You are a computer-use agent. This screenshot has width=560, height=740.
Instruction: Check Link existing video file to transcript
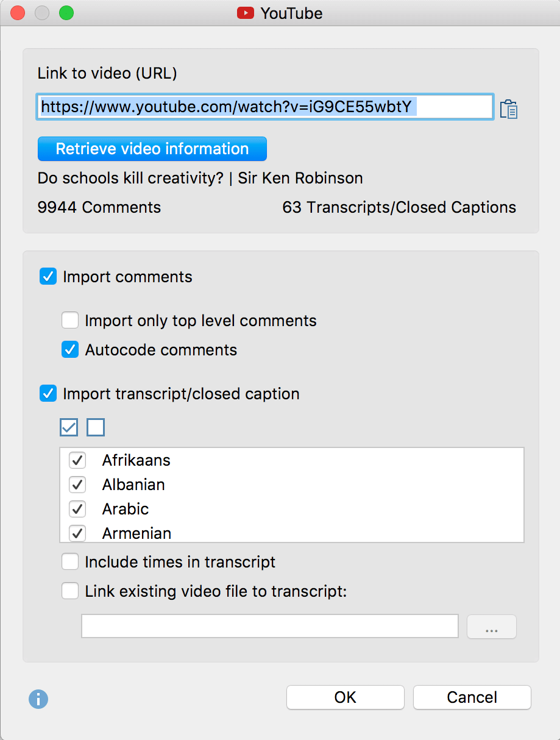click(70, 591)
